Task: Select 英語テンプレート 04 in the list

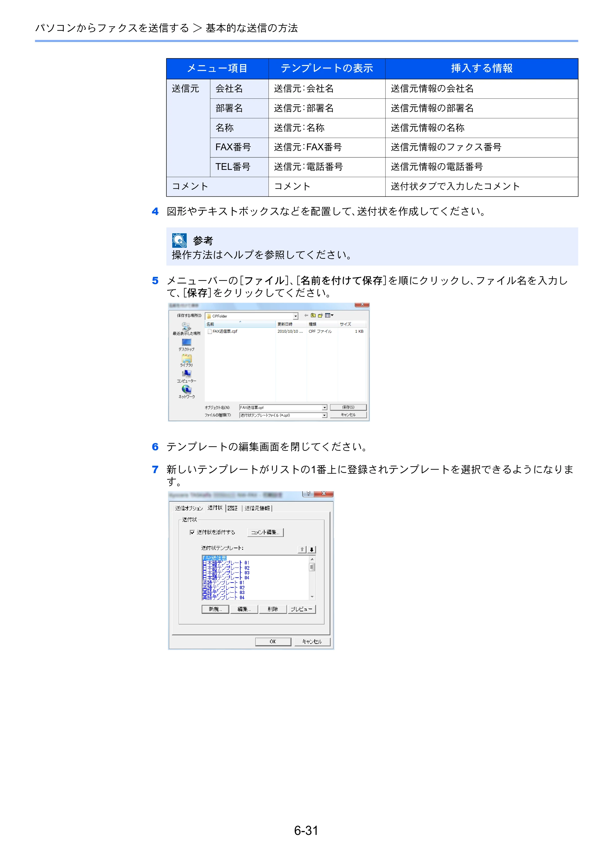Action: point(223,597)
